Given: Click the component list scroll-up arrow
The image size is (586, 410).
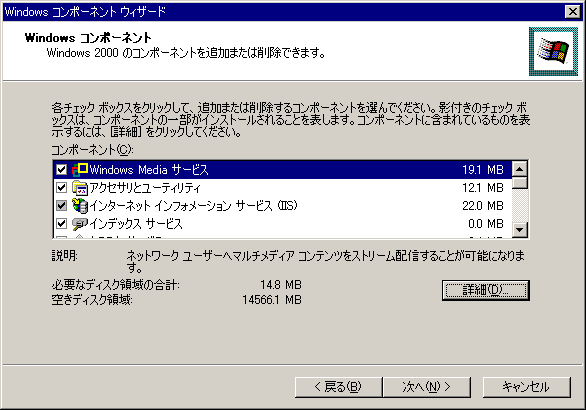Looking at the screenshot, I should (x=519, y=169).
